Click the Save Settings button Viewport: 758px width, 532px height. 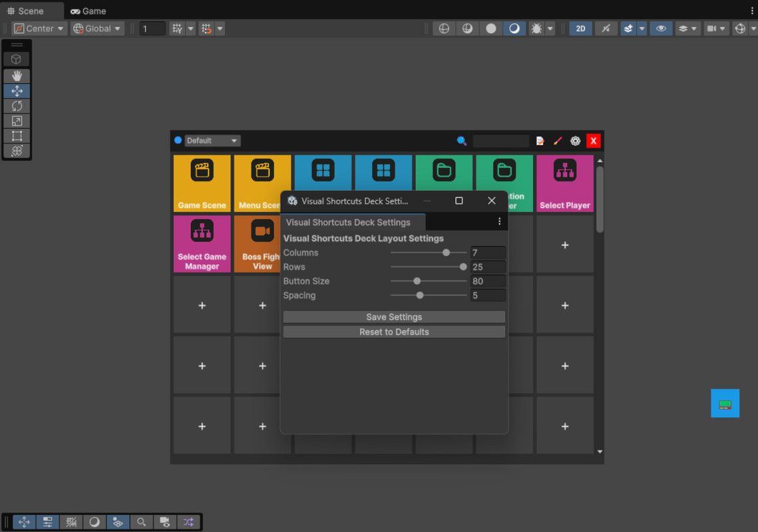[394, 317]
